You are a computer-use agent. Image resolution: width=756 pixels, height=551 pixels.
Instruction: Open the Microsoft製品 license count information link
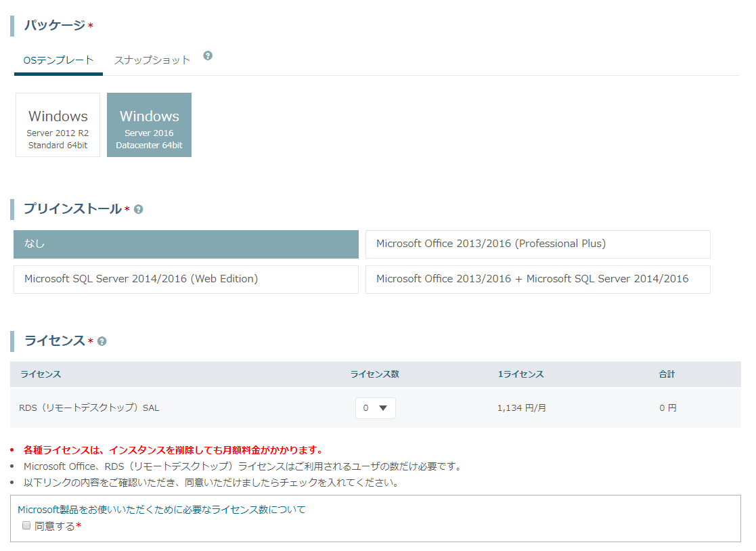[x=162, y=510]
